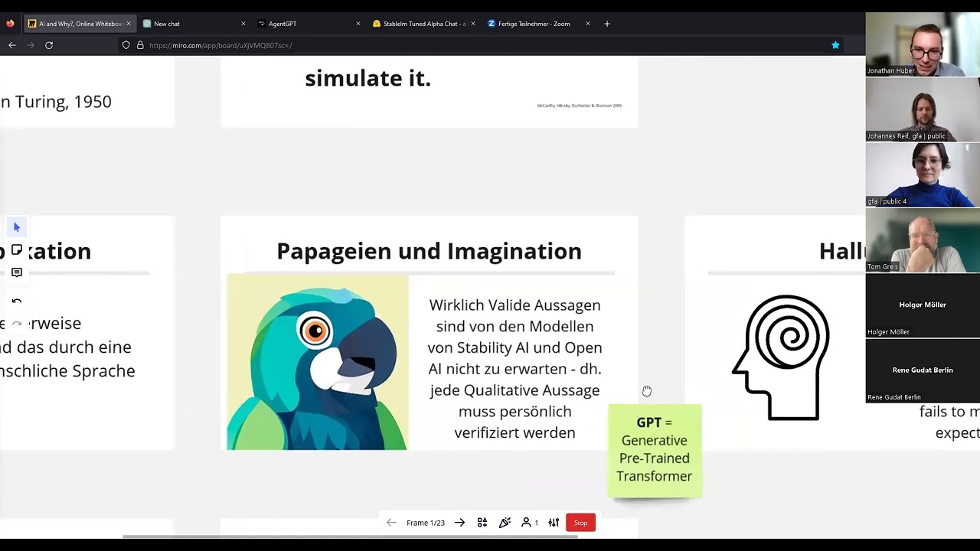Stop the presentation mode
Image resolution: width=980 pixels, height=551 pixels.
[x=580, y=523]
